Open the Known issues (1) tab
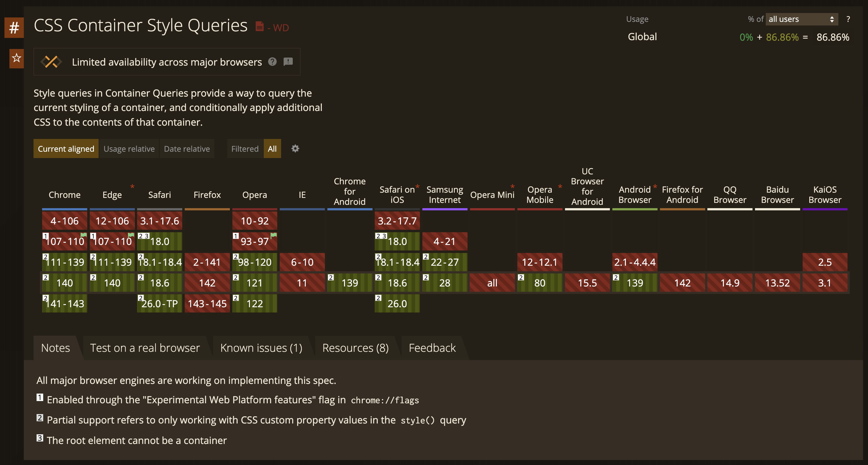This screenshot has height=465, width=868. click(261, 348)
